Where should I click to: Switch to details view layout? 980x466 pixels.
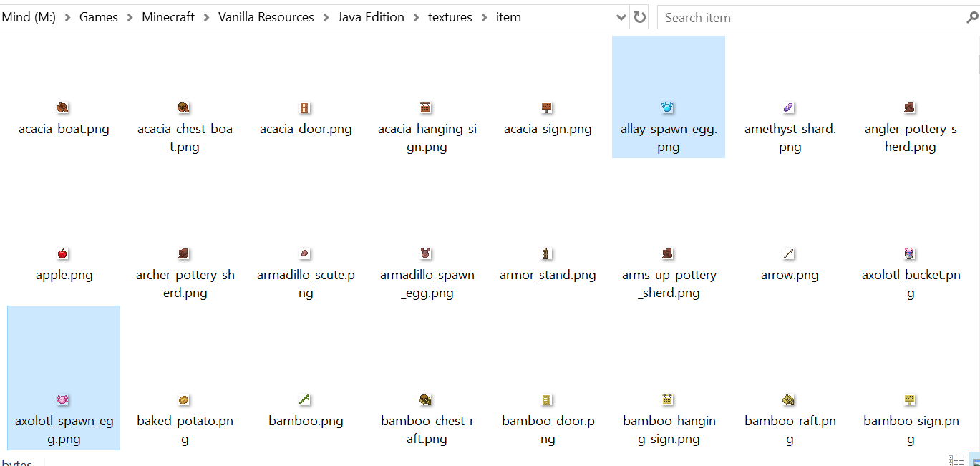[956, 460]
